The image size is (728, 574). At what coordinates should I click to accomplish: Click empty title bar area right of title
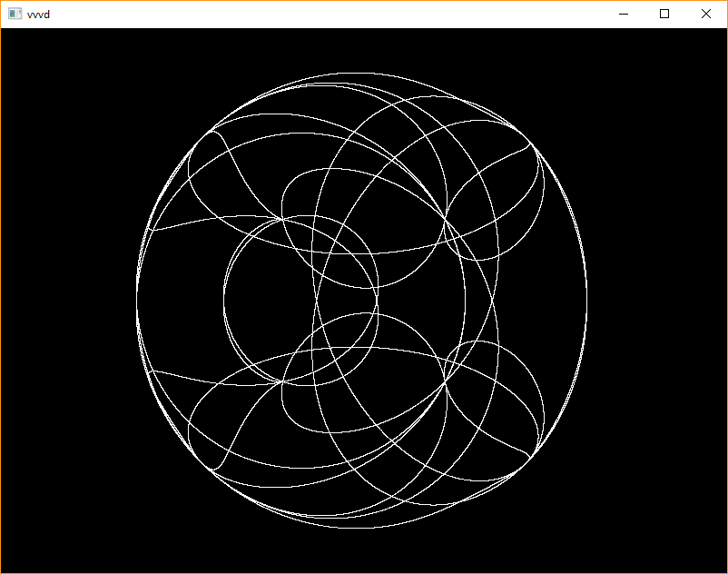(x=318, y=14)
